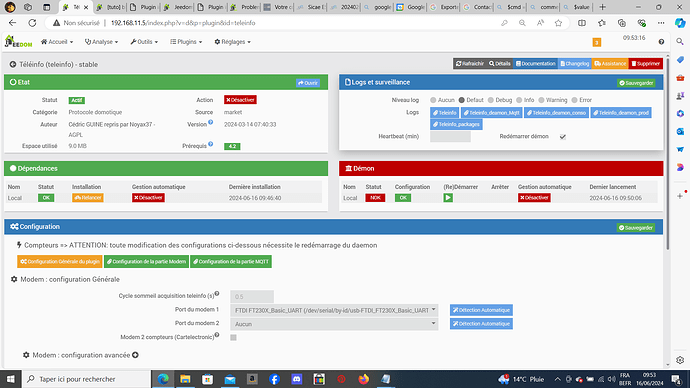Open the Port du modem 2 dropdown

(x=334, y=324)
